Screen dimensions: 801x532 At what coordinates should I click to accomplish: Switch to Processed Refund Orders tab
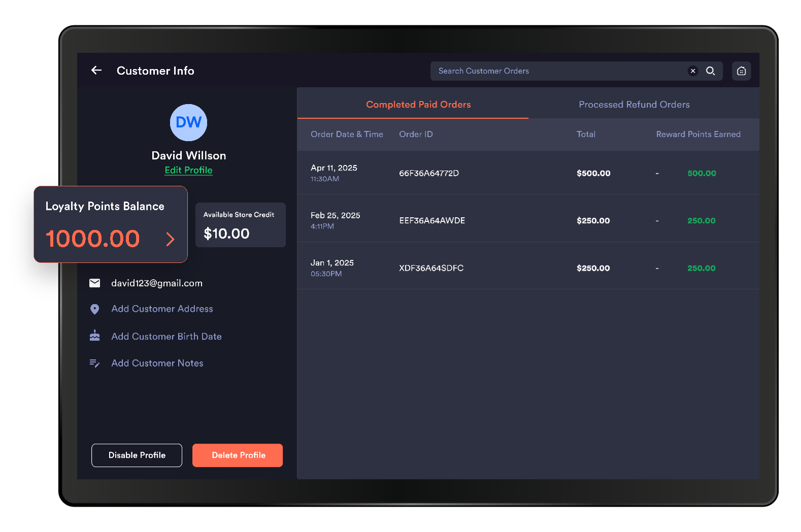[634, 105]
